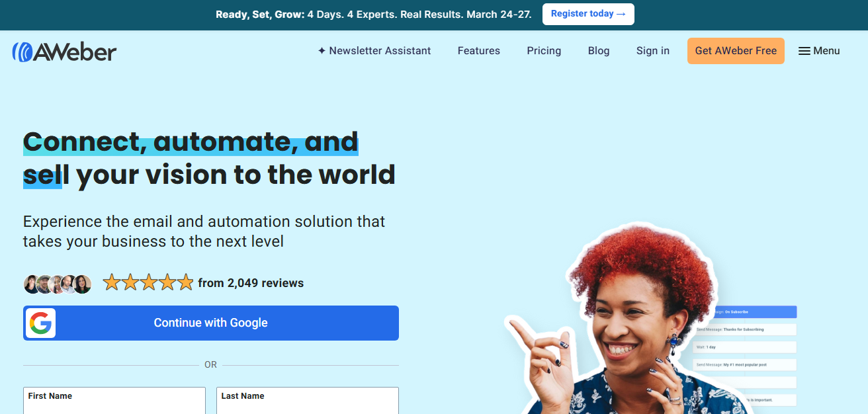
Task: Focus the First Name input field
Action: click(114, 403)
